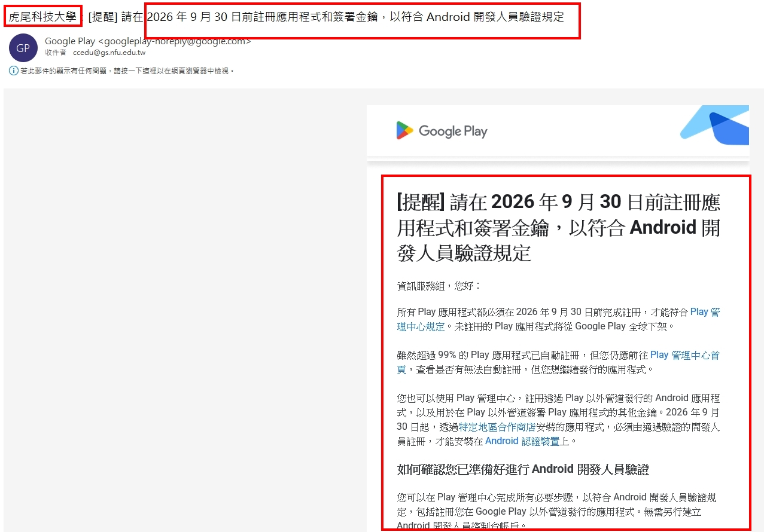Click the paragraph starting 雖然超過 99%

click(x=558, y=362)
